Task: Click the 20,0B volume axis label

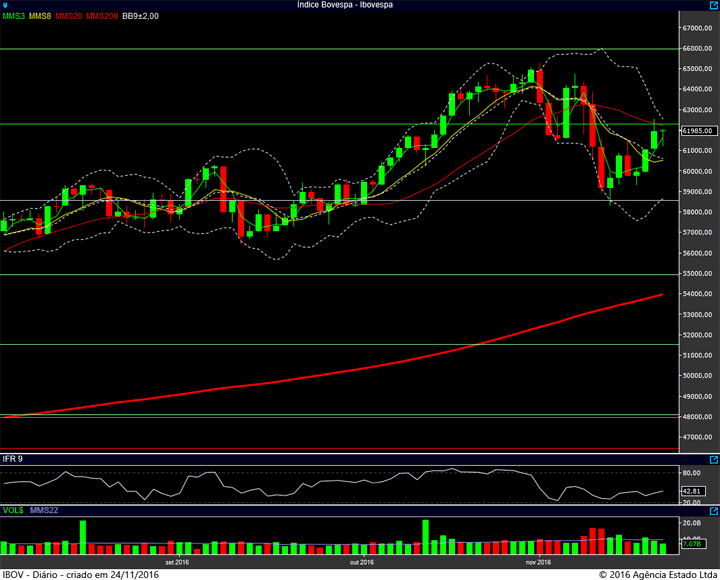Action: [692, 523]
